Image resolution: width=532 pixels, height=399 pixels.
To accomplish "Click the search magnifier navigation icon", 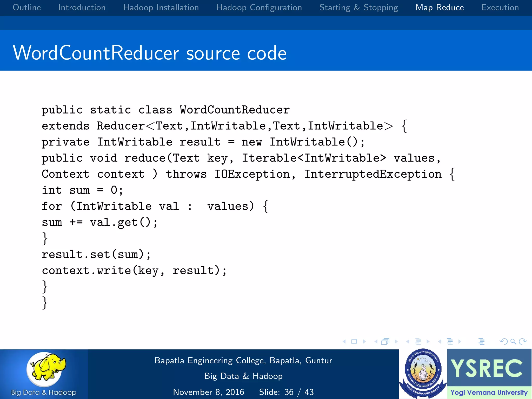I will [513, 342].
